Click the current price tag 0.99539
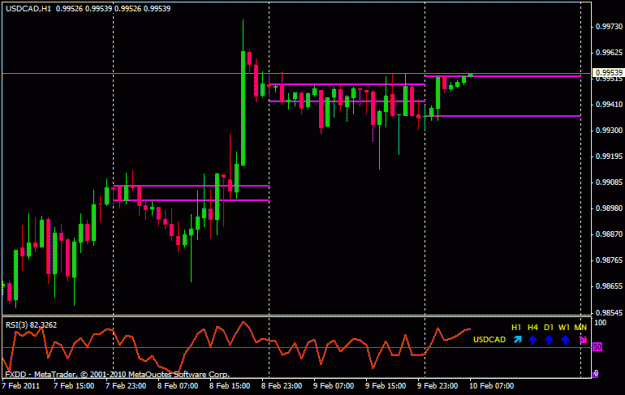625x395 pixels. pyautogui.click(x=609, y=73)
